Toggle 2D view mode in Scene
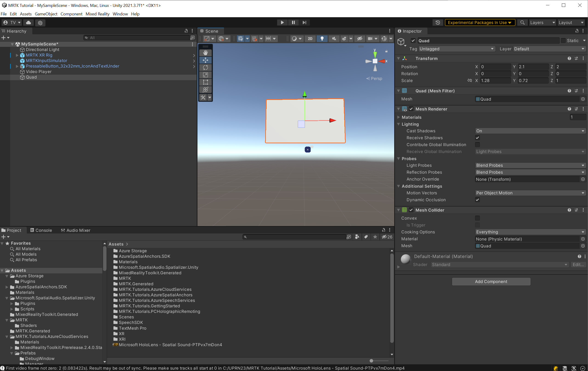Screen dimensions: 588x371 tap(310, 39)
